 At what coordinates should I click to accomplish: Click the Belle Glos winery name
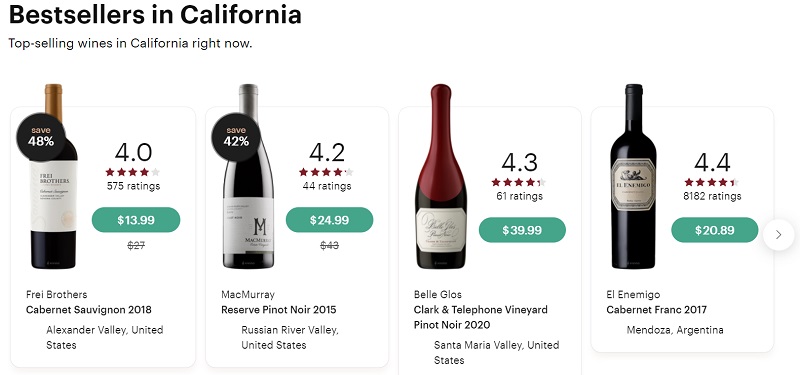click(438, 294)
